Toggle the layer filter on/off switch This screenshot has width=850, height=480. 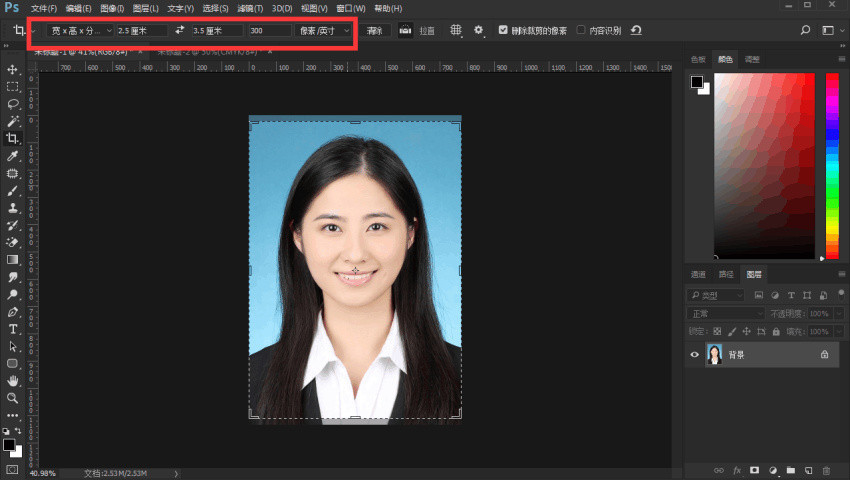click(x=841, y=295)
